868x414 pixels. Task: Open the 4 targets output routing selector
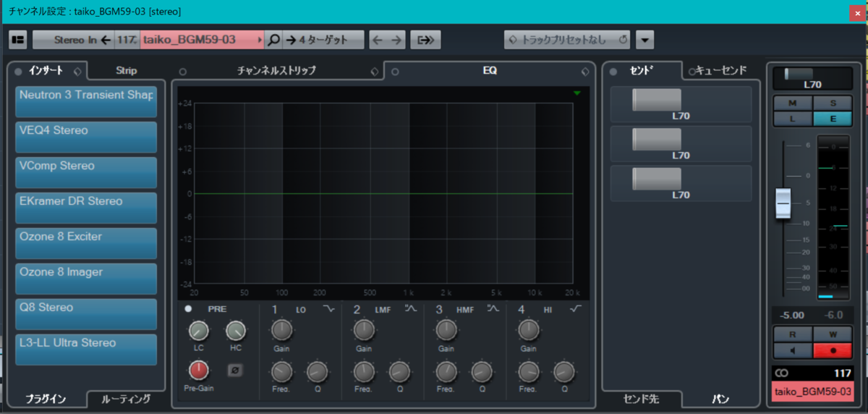coord(325,40)
